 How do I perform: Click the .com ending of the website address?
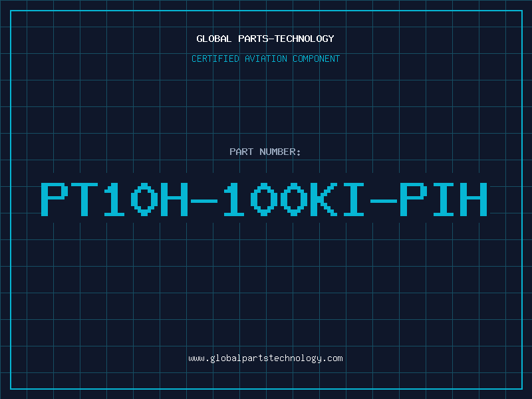click(x=332, y=358)
